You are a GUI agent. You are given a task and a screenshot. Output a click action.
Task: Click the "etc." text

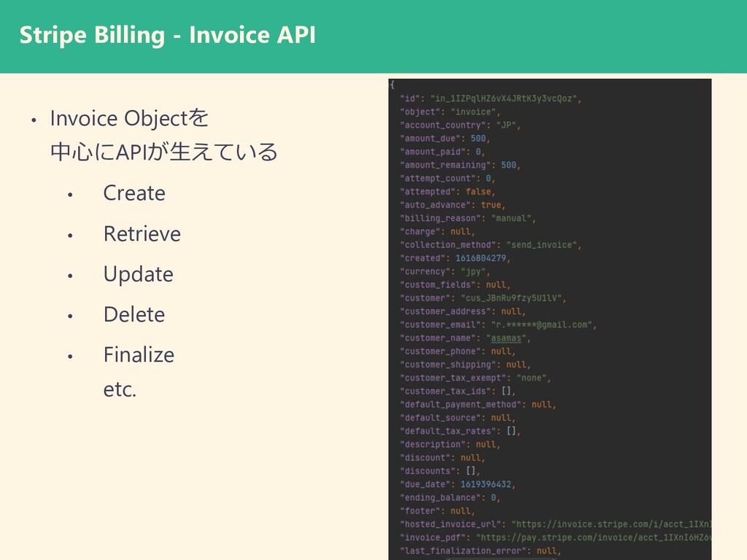[120, 389]
